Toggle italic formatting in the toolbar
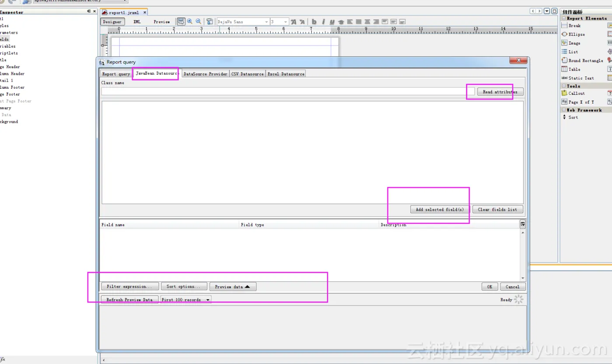Viewport: 612px width, 364px height. [x=323, y=22]
